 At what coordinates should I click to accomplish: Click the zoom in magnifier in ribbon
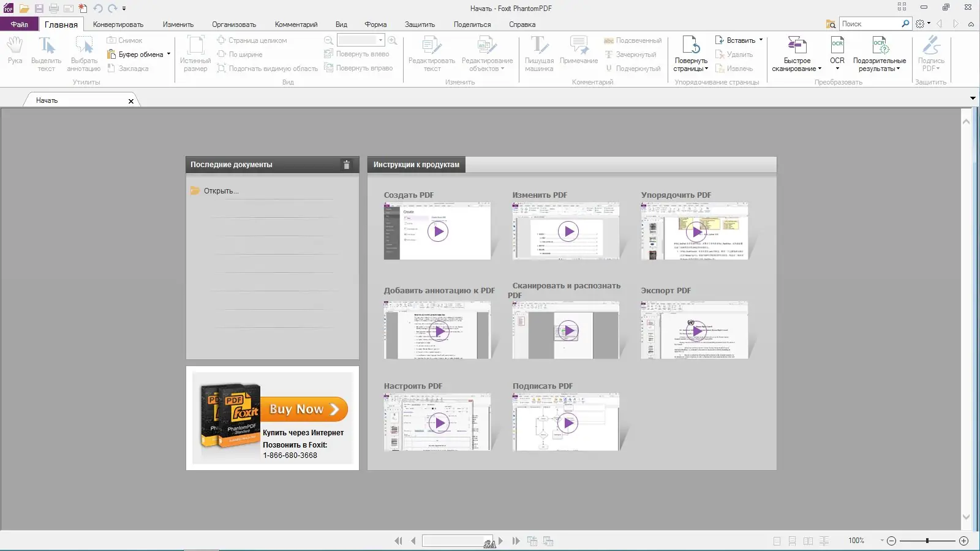pyautogui.click(x=393, y=40)
